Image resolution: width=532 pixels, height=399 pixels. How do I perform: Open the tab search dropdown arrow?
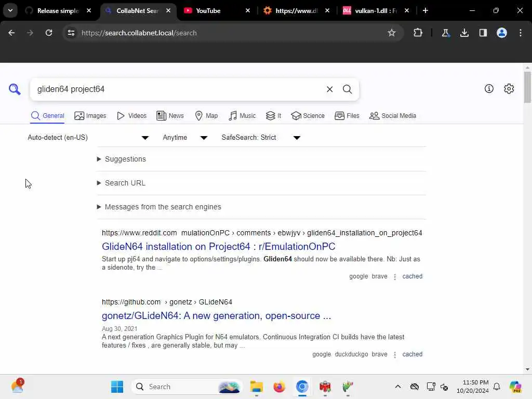tap(10, 10)
